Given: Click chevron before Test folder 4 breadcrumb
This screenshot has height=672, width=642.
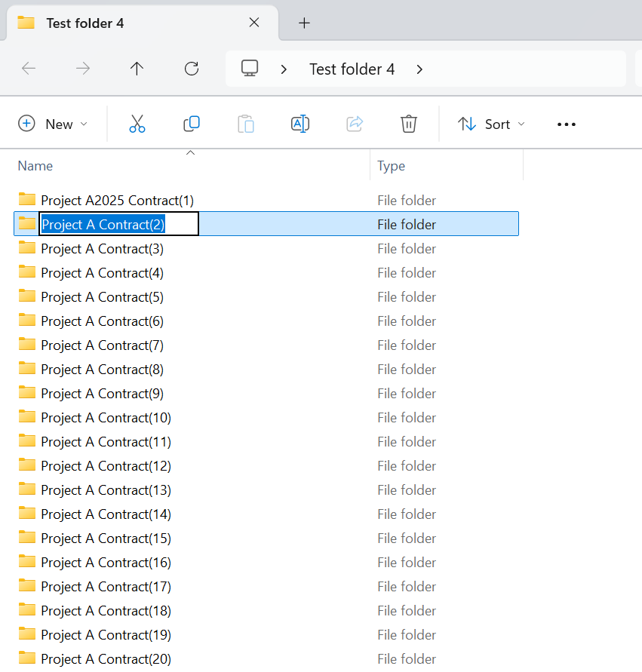Looking at the screenshot, I should tap(284, 69).
